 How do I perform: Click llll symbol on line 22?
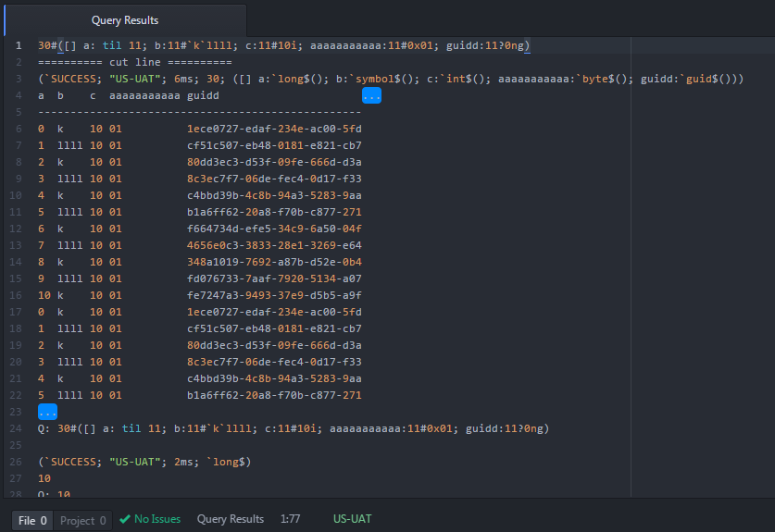click(x=70, y=395)
